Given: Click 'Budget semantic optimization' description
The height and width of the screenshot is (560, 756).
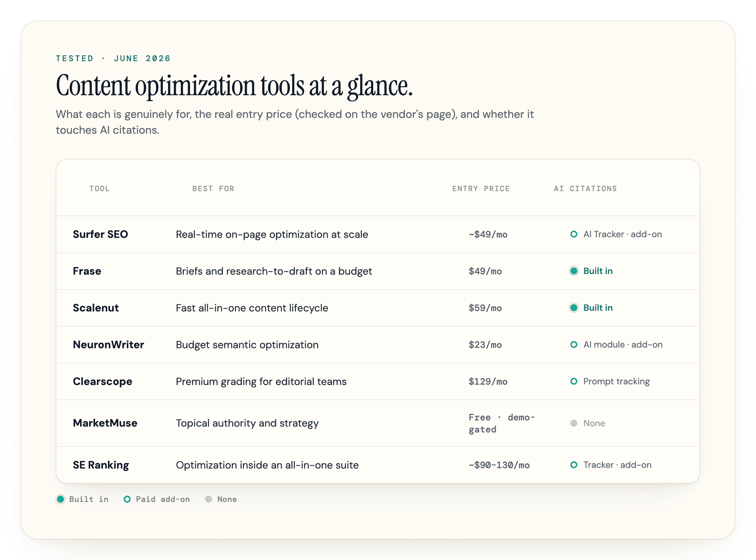Looking at the screenshot, I should (x=247, y=345).
